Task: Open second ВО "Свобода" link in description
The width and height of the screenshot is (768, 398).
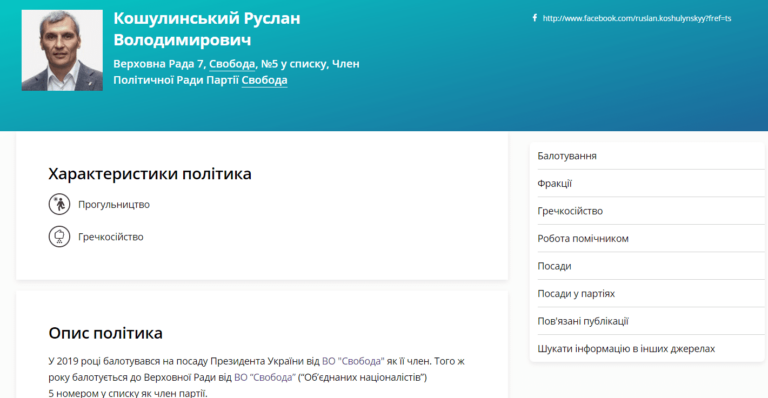Action: click(x=265, y=377)
